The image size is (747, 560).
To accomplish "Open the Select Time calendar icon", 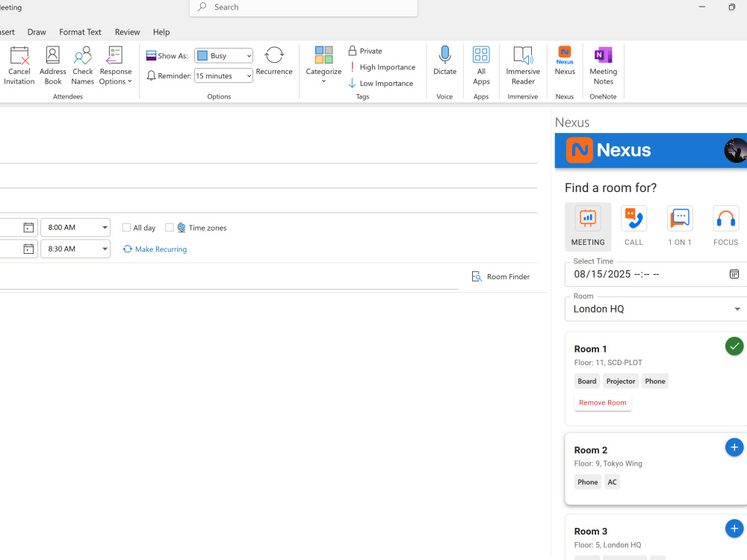I will tap(734, 274).
